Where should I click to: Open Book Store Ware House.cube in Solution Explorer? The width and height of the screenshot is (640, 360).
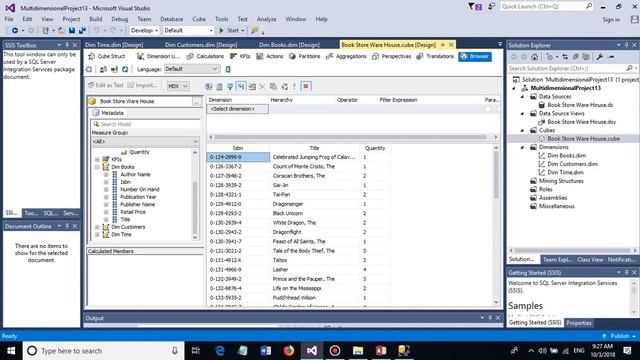pos(583,139)
